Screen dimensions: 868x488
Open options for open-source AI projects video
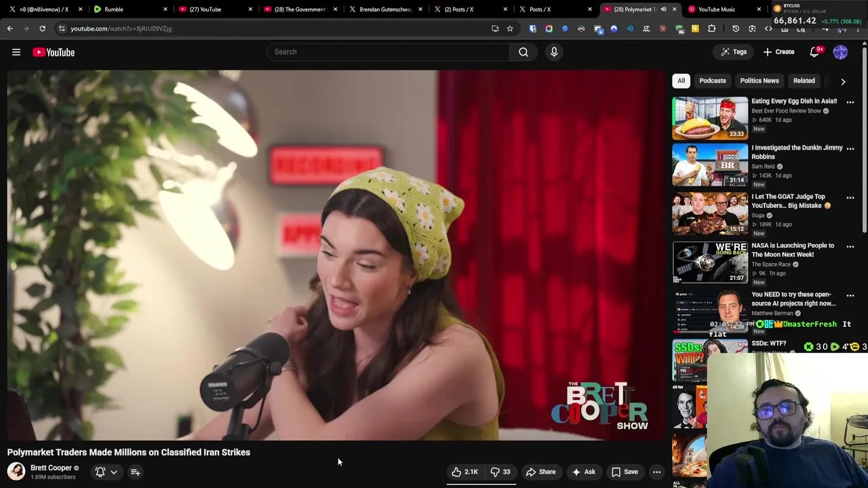(850, 296)
